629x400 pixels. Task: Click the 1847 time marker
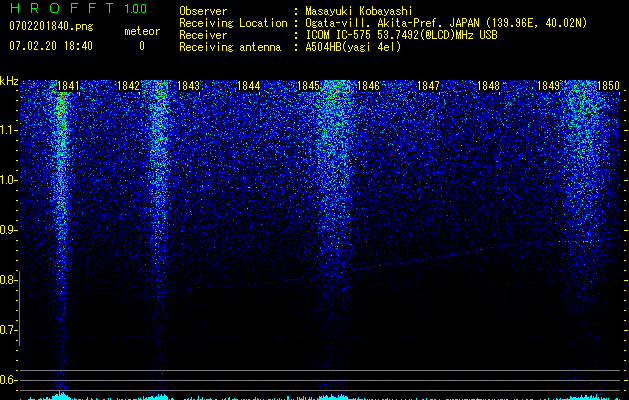(428, 86)
